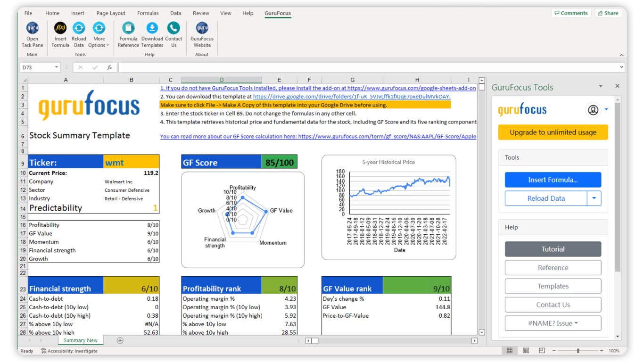Screen dimensions: 644x362
Task: Switch to the Home tab
Action: pos(52,13)
